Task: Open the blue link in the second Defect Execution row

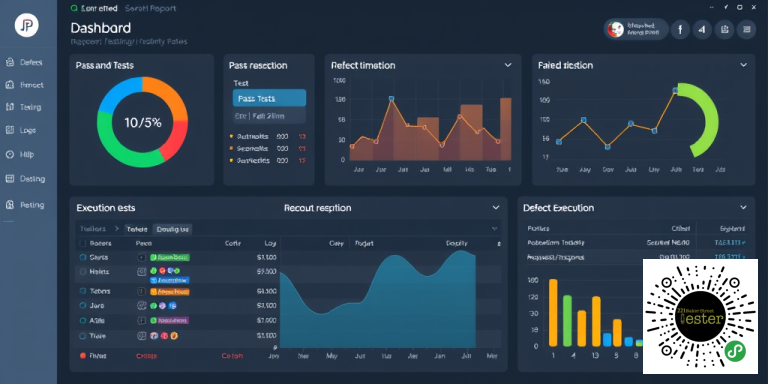Action: tap(730, 257)
